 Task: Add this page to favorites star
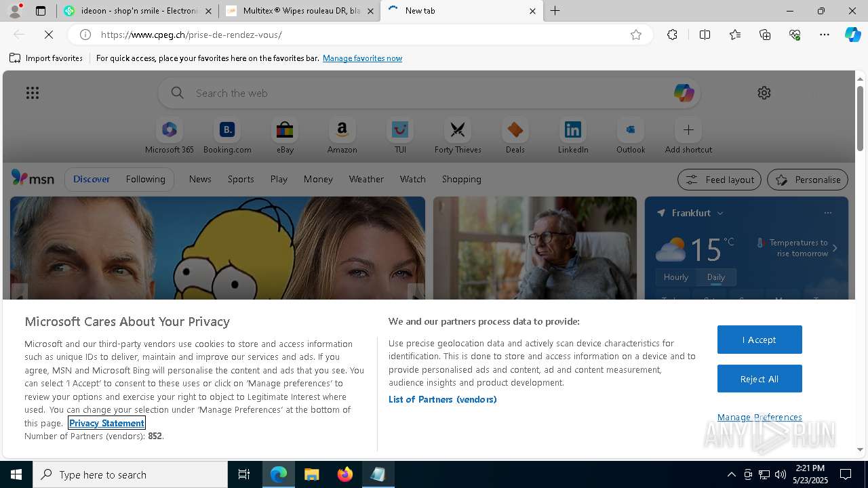click(636, 35)
